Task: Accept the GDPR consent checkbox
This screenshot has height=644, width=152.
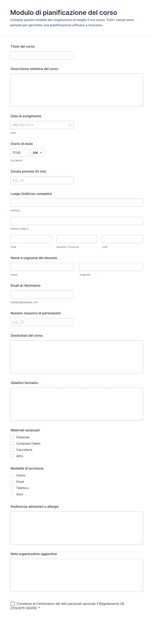Action: [x=13, y=604]
